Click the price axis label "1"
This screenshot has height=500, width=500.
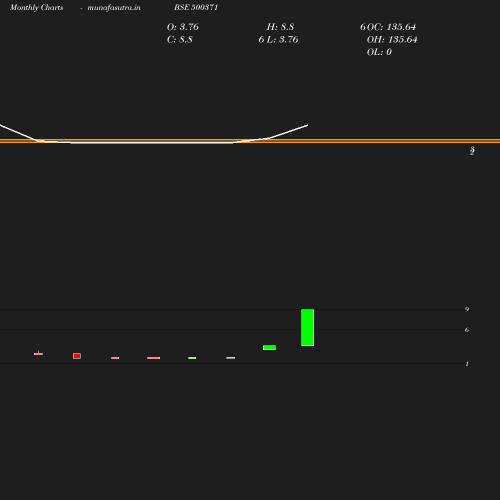467,364
